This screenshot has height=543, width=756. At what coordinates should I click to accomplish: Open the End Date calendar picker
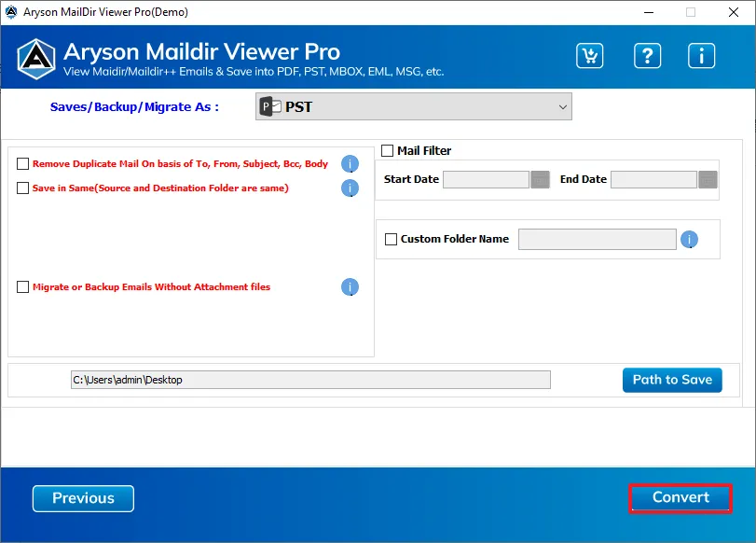point(708,179)
